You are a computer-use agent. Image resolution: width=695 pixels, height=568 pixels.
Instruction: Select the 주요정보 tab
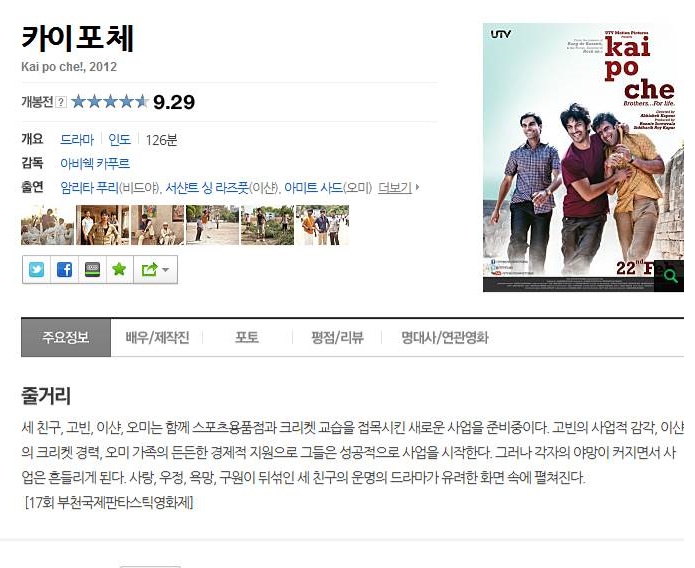tap(66, 337)
